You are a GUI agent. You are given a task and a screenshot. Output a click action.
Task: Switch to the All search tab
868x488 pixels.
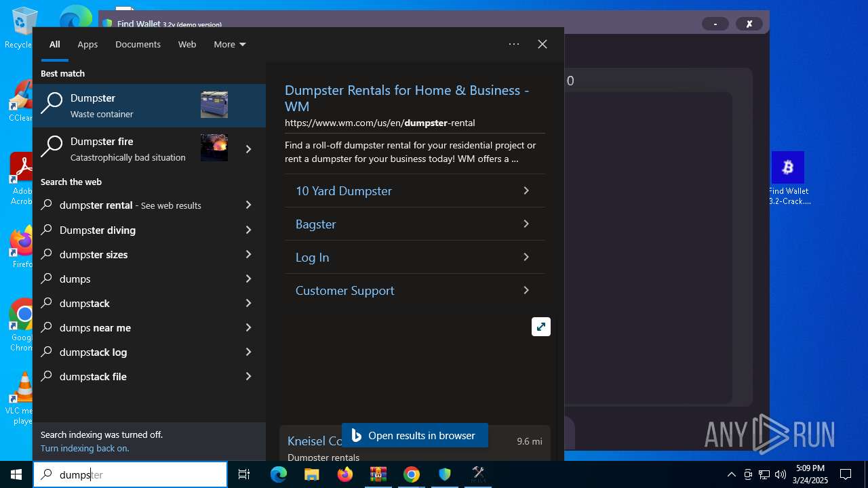[x=55, y=44]
